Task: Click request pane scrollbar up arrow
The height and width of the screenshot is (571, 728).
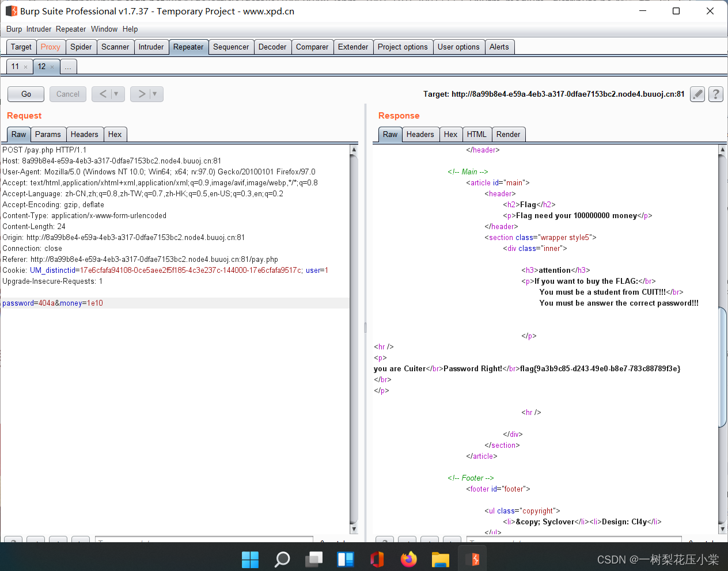Action: coord(354,150)
